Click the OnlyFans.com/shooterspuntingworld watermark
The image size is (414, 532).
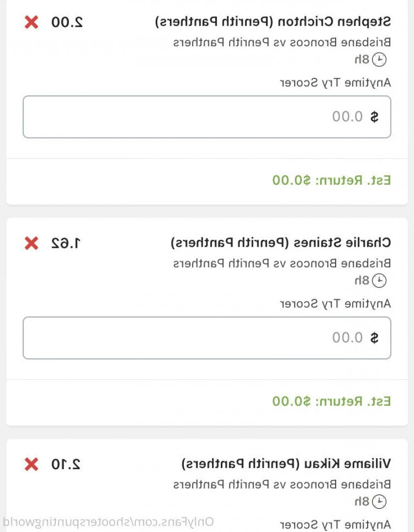point(108,522)
